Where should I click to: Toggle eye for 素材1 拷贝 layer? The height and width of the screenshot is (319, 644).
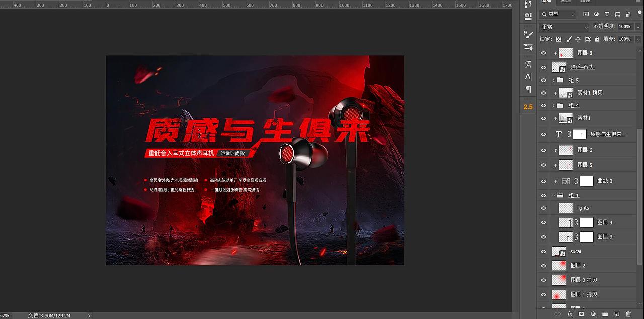click(543, 93)
